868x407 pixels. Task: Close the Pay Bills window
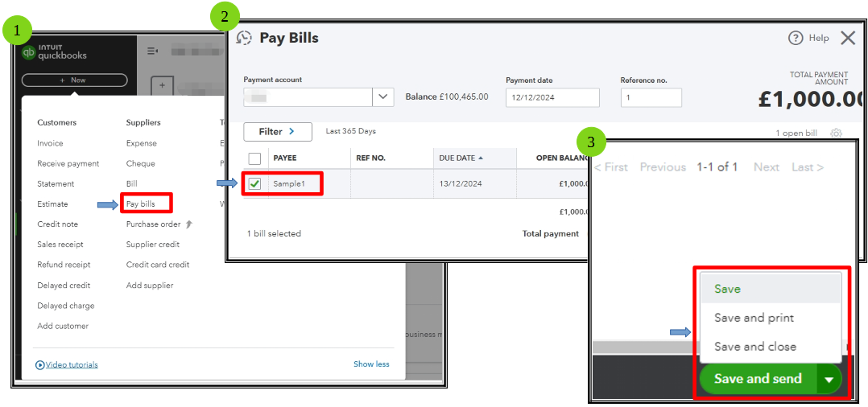(x=848, y=38)
